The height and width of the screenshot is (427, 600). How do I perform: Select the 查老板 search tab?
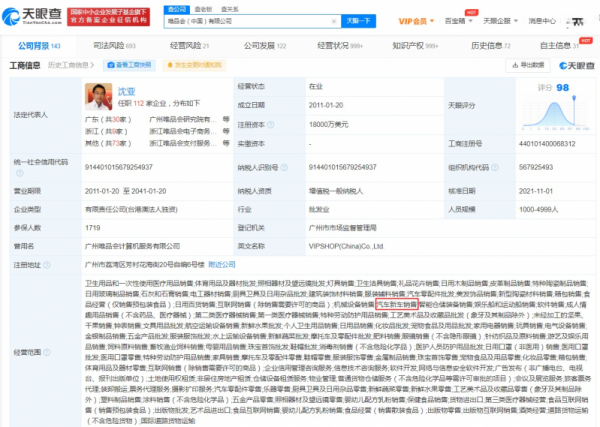tap(203, 9)
